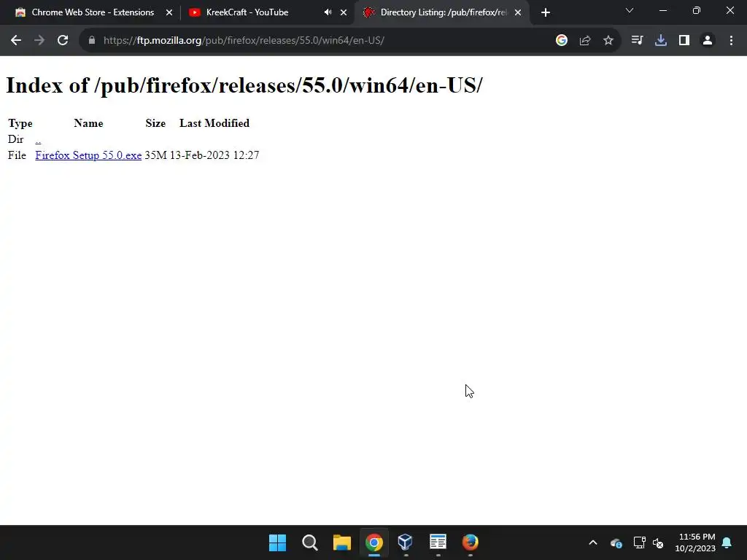747x560 pixels.
Task: Click the forward navigation arrow
Action: 39,41
